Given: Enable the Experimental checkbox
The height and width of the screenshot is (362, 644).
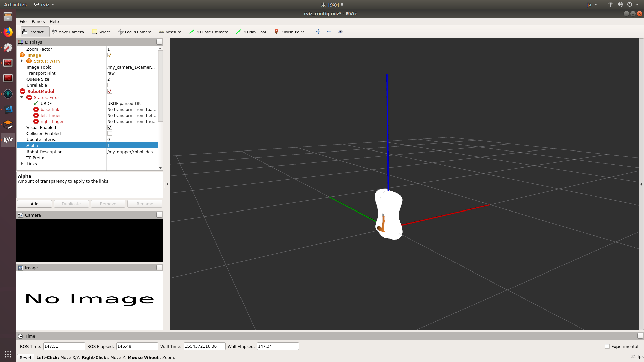Looking at the screenshot, I should (607, 346).
